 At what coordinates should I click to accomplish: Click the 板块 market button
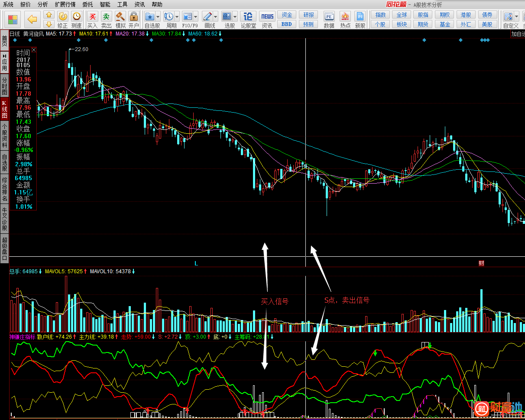(402, 24)
